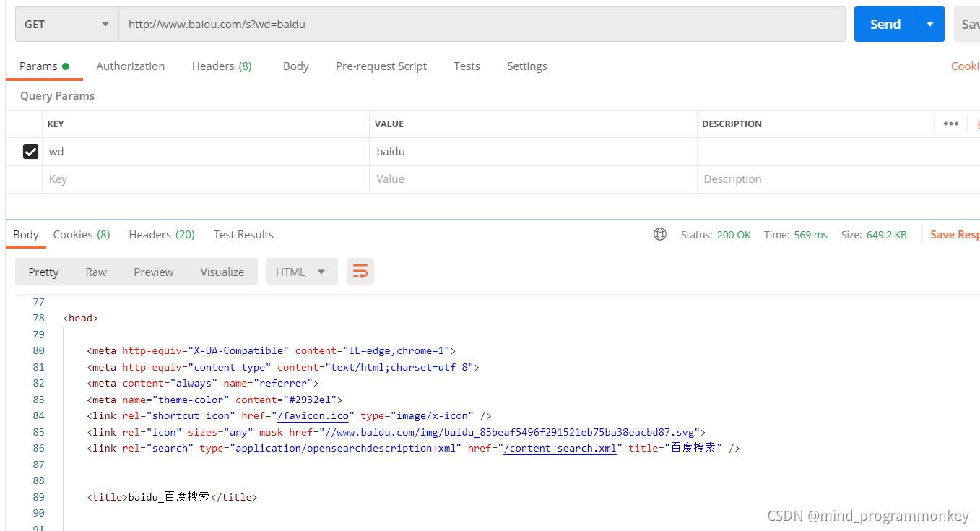Click the wd key cell
Image resolution: width=980 pixels, height=531 pixels.
206,152
